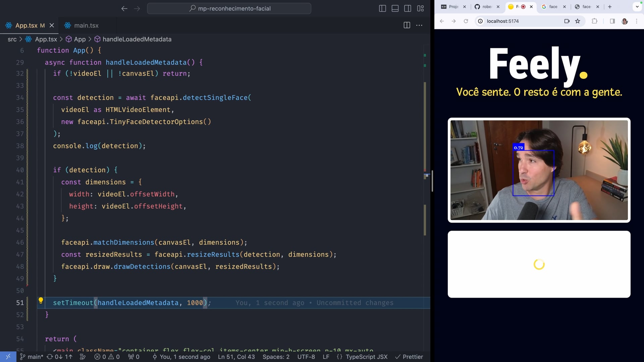Viewport: 644px width, 362px height.
Task: Toggle the primary sidebar layout icon
Action: click(382, 9)
